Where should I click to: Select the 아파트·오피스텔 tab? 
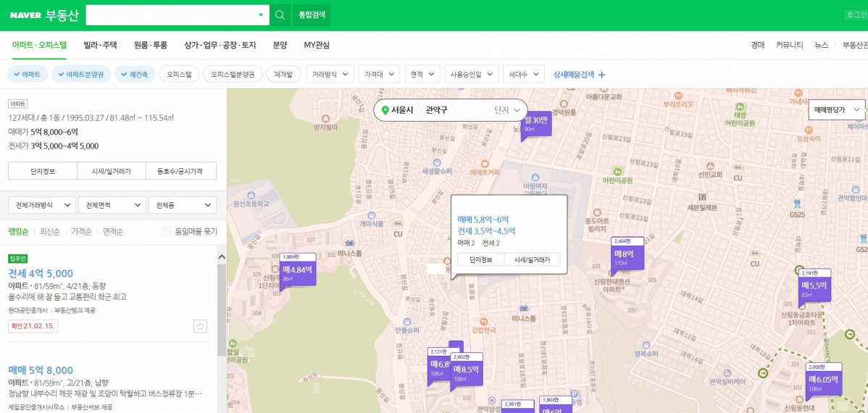pos(39,46)
